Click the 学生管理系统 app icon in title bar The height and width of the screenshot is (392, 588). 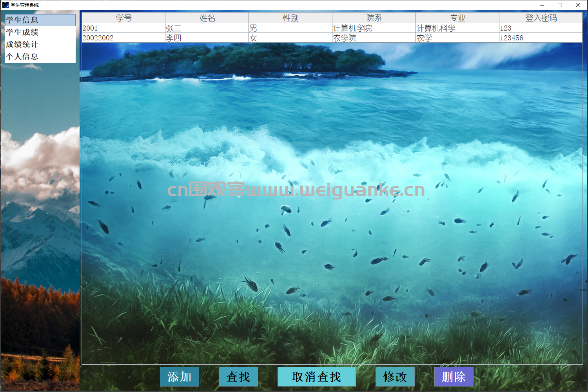[x=5, y=5]
